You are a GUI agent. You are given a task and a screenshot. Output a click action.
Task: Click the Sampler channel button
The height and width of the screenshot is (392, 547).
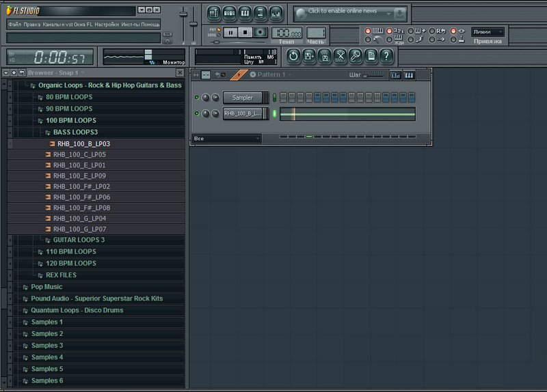click(x=243, y=98)
